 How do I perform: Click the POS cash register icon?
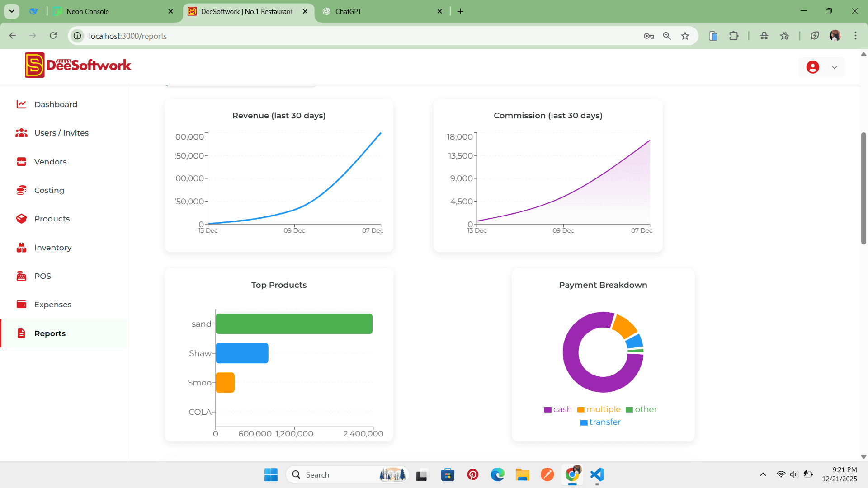[x=21, y=276]
